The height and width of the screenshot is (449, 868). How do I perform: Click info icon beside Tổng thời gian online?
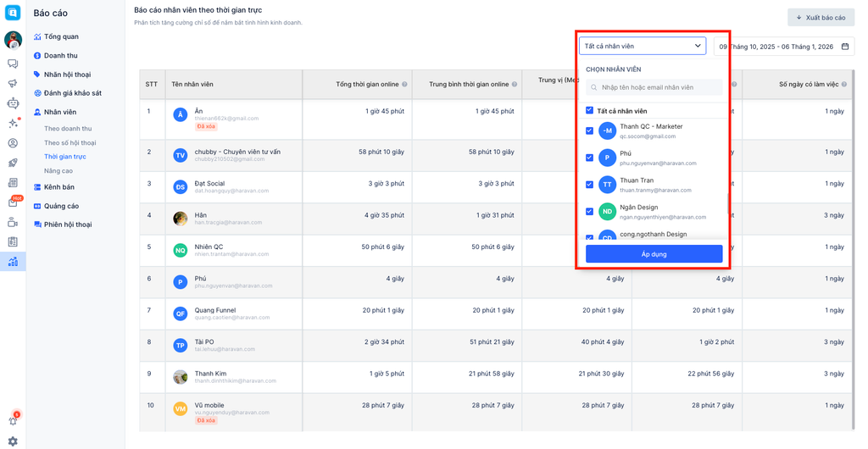(404, 85)
